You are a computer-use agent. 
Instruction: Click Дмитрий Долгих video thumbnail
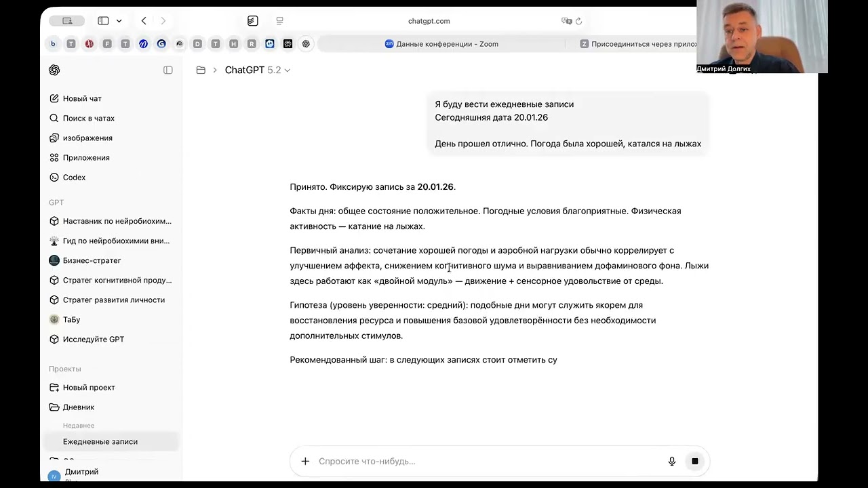762,37
